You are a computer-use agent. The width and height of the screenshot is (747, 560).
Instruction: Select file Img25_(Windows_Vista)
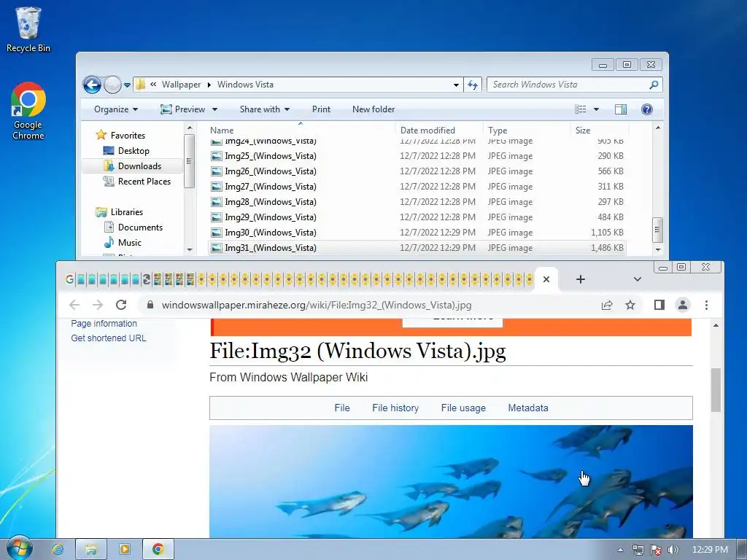click(x=271, y=156)
